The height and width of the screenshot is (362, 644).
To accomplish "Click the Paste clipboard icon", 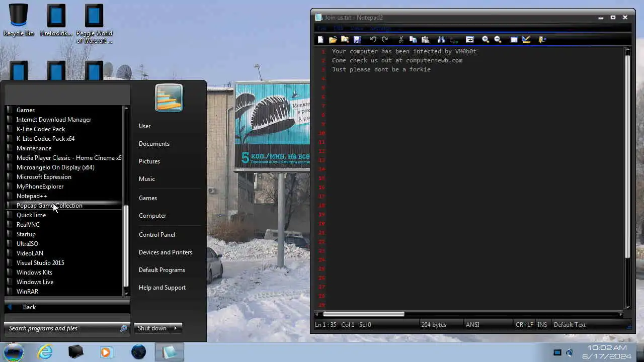I will 425,39.
